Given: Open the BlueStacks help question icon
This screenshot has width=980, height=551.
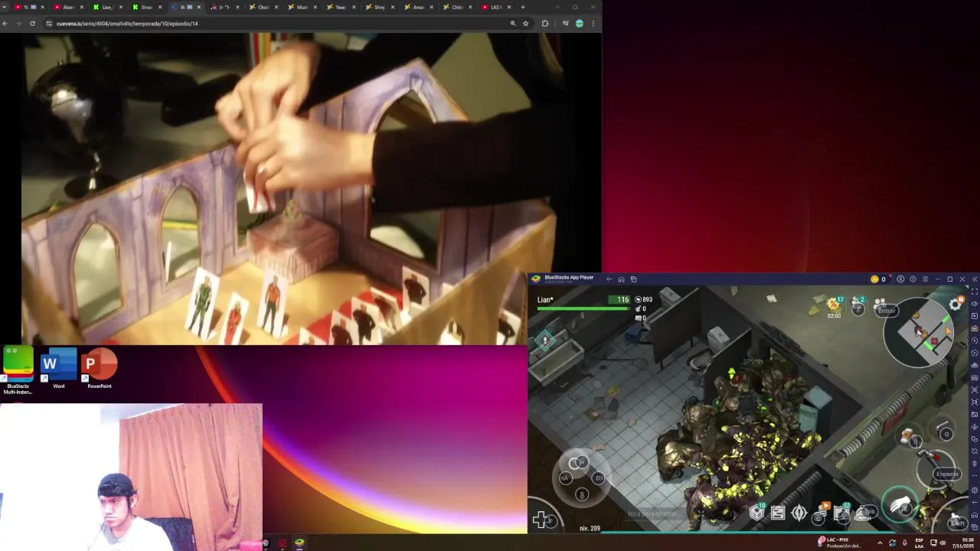Looking at the screenshot, I should tap(913, 279).
